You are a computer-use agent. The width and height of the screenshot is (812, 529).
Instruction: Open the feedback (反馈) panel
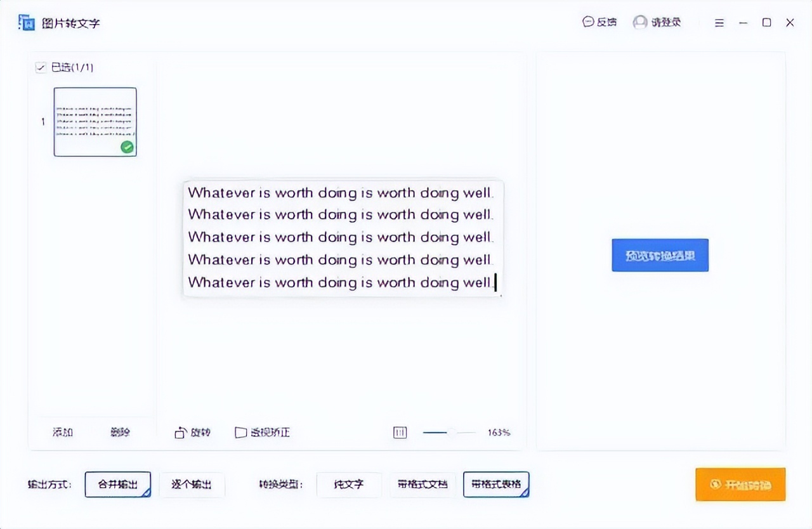coord(599,21)
